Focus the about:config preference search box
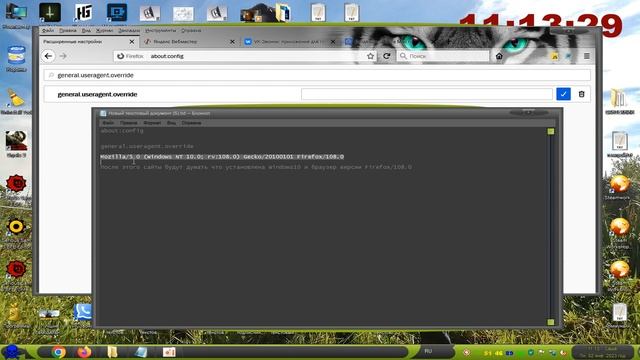This screenshot has width=640, height=360. [317, 75]
